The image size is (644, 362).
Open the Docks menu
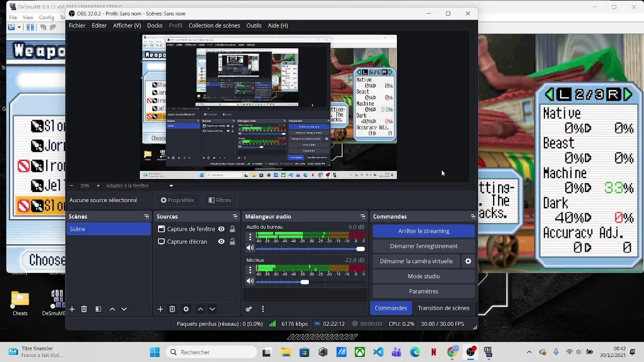pyautogui.click(x=154, y=26)
